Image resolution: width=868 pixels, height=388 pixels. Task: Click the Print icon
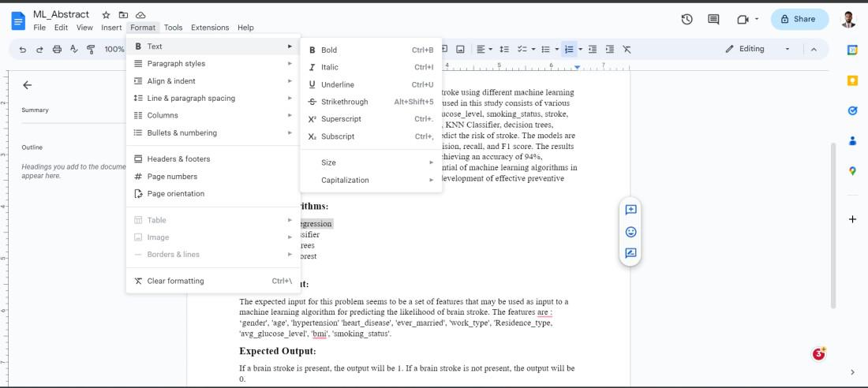coord(57,49)
